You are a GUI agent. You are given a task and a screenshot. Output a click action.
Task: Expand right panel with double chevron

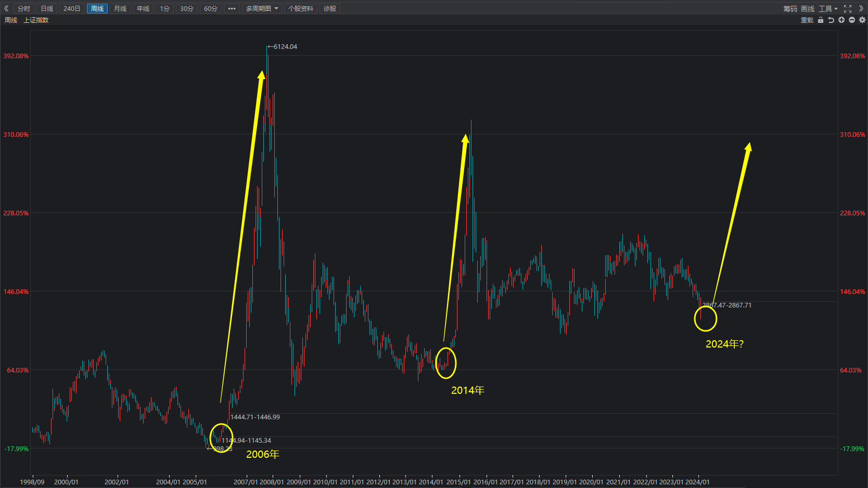[x=861, y=9]
